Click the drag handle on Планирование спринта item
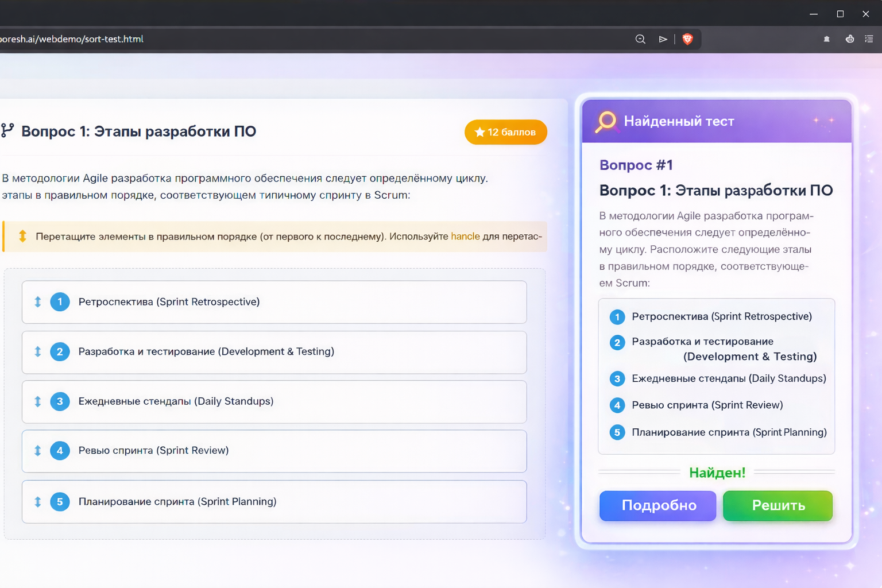The height and width of the screenshot is (588, 882). coord(38,501)
